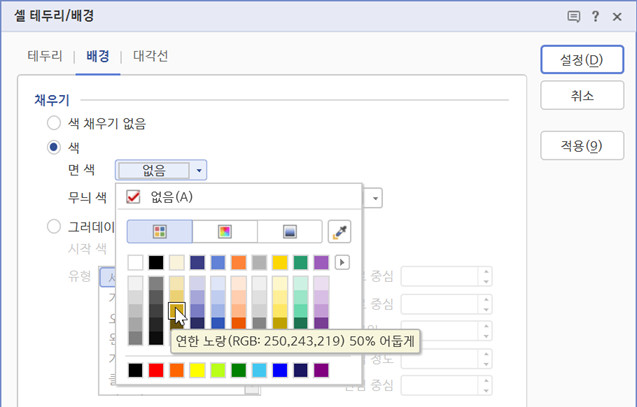637x407 pixels.
Task: Choose the lightest peach tint in the orange column
Action: pyautogui.click(x=239, y=284)
